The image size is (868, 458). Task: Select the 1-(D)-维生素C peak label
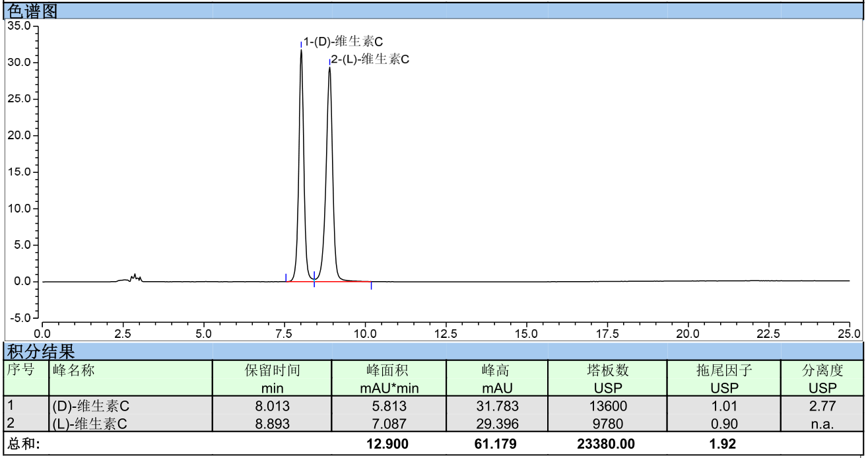343,42
